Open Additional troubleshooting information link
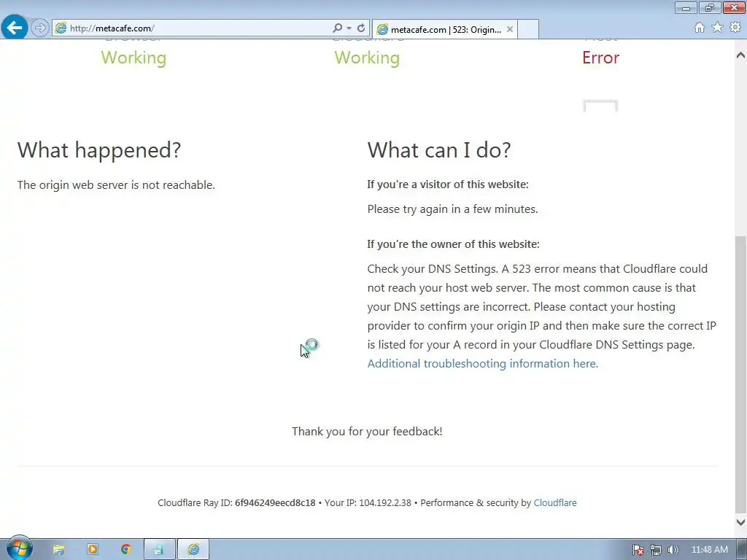The height and width of the screenshot is (560, 747). (483, 363)
